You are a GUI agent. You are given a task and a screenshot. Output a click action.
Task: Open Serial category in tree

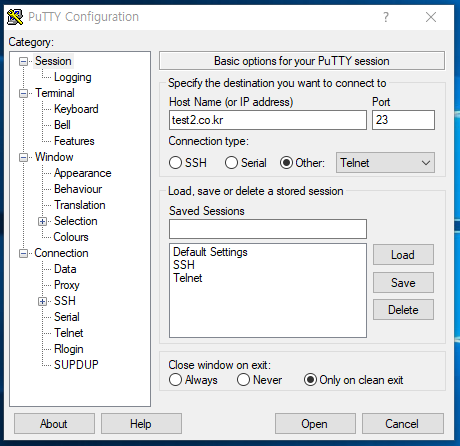(67, 317)
